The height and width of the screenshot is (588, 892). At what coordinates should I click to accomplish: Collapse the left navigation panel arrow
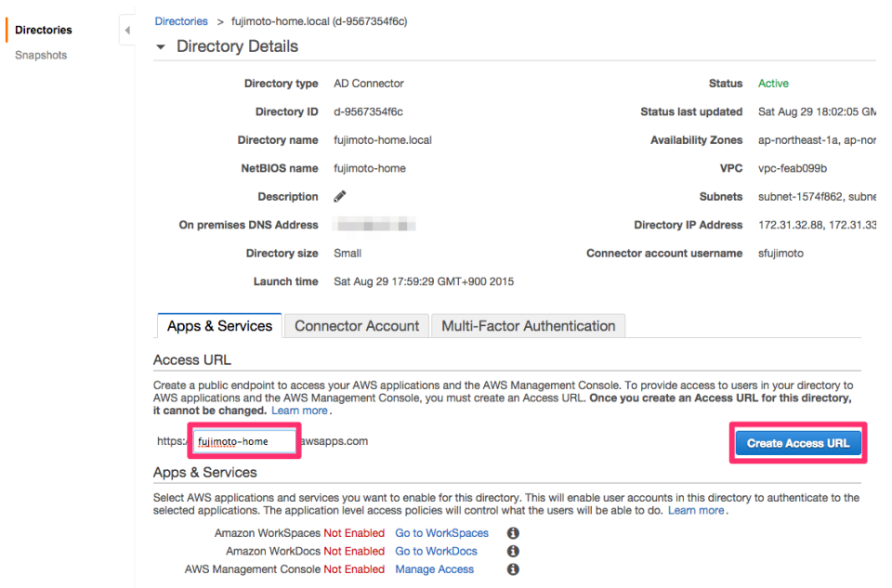tap(127, 30)
